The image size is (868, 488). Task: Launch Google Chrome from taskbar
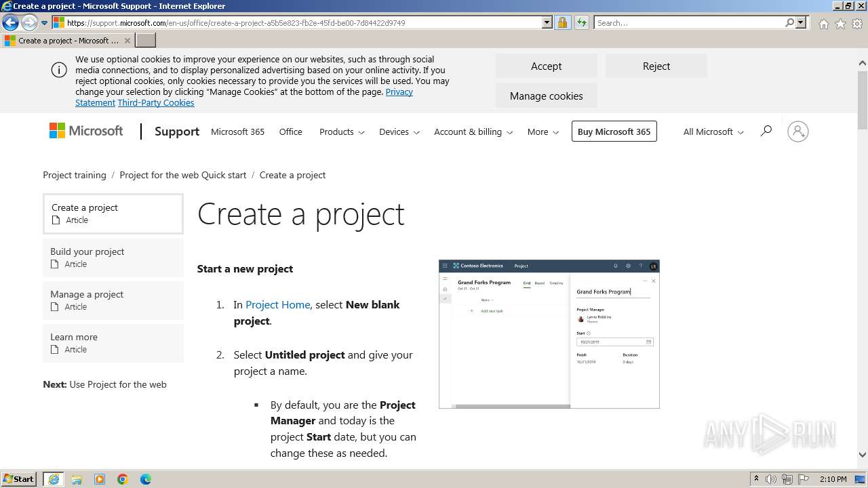123,479
